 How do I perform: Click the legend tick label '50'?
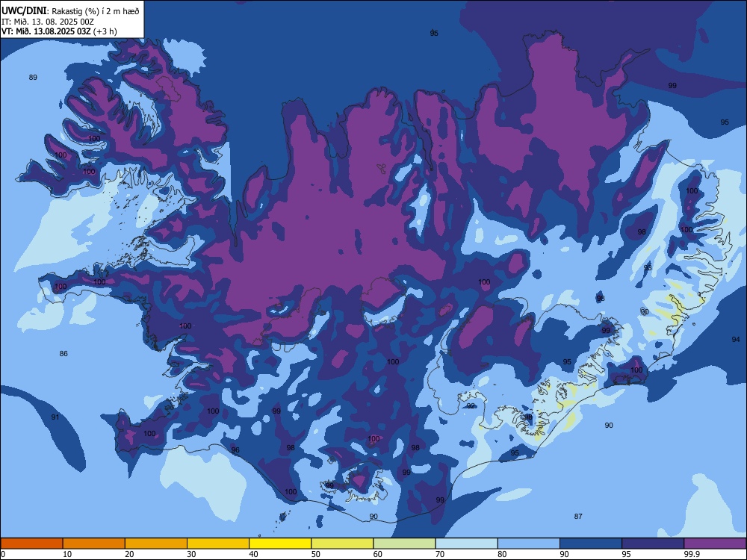click(315, 554)
